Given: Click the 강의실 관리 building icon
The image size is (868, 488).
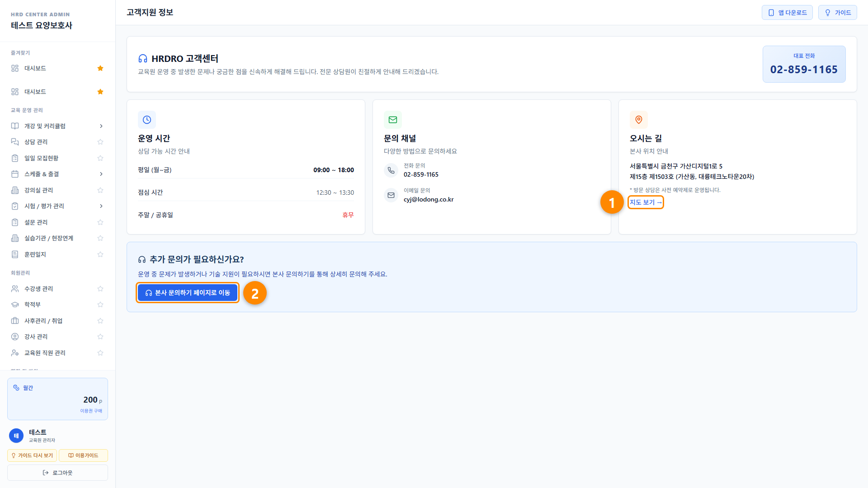Looking at the screenshot, I should click(x=15, y=190).
